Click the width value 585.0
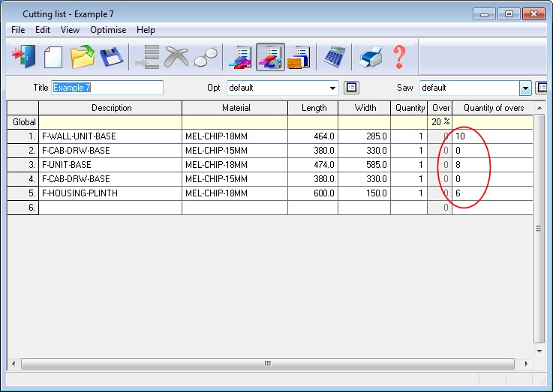 [x=365, y=165]
